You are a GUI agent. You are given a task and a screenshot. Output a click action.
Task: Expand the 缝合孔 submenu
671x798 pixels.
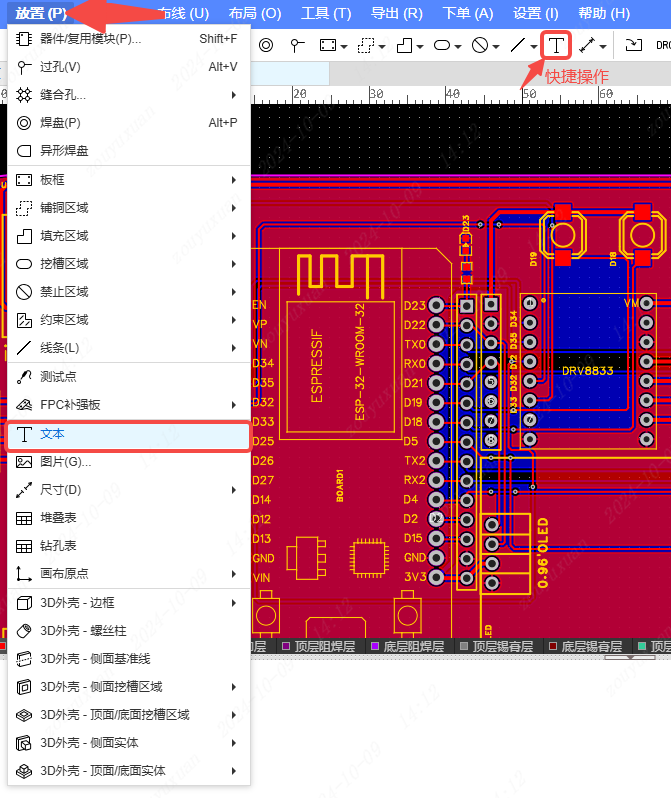129,95
